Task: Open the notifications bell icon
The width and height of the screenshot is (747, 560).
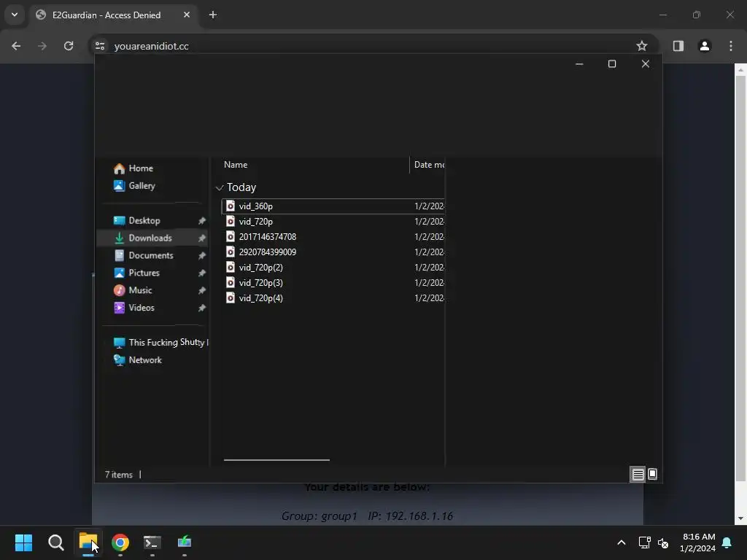Action: point(727,542)
